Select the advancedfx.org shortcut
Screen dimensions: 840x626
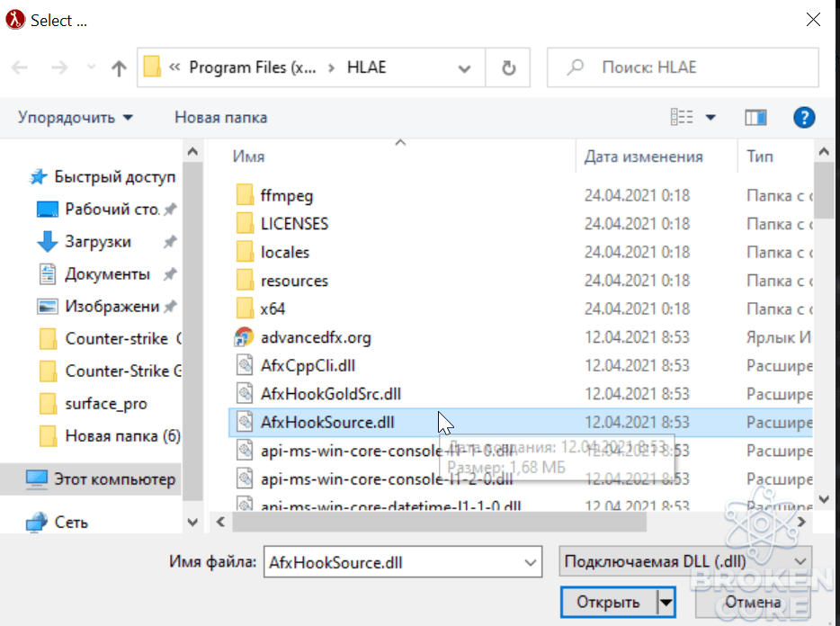316,337
